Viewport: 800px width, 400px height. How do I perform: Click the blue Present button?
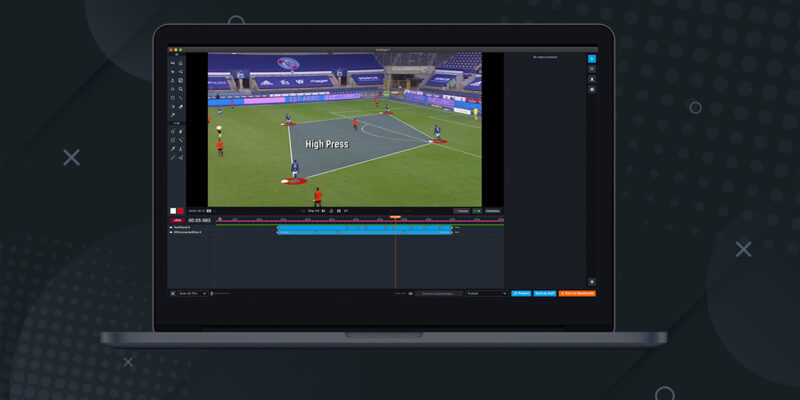(x=521, y=293)
